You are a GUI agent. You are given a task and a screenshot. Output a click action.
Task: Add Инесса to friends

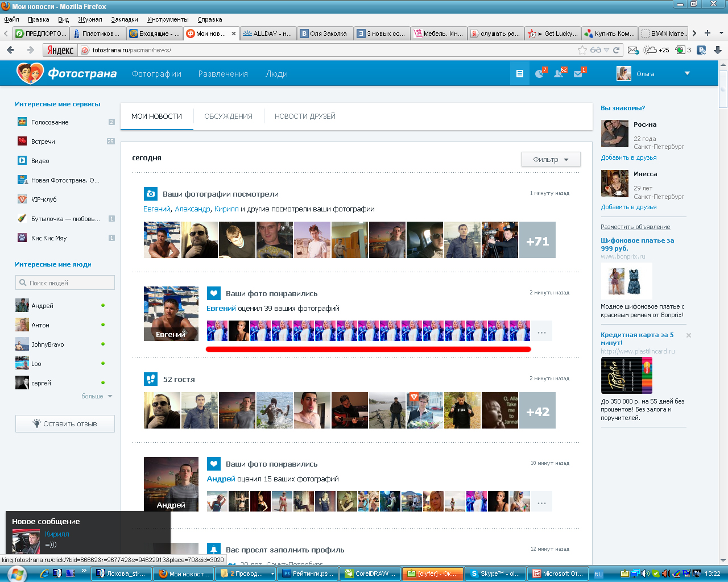click(628, 207)
